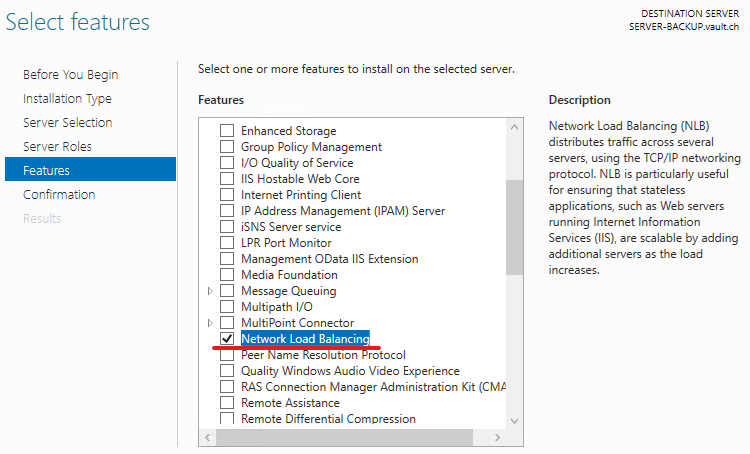The image size is (750, 454).
Task: Go to the Installation Type page
Action: (67, 99)
